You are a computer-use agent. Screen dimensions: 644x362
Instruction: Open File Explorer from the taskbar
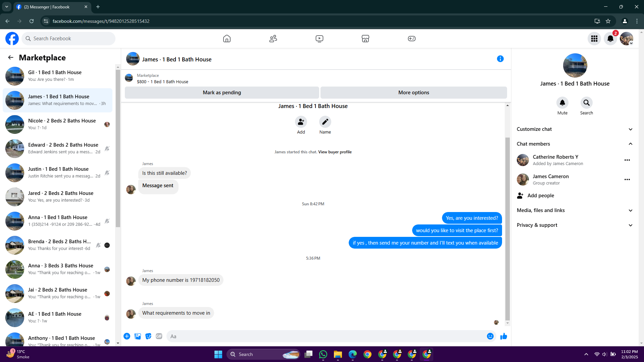coord(338,354)
